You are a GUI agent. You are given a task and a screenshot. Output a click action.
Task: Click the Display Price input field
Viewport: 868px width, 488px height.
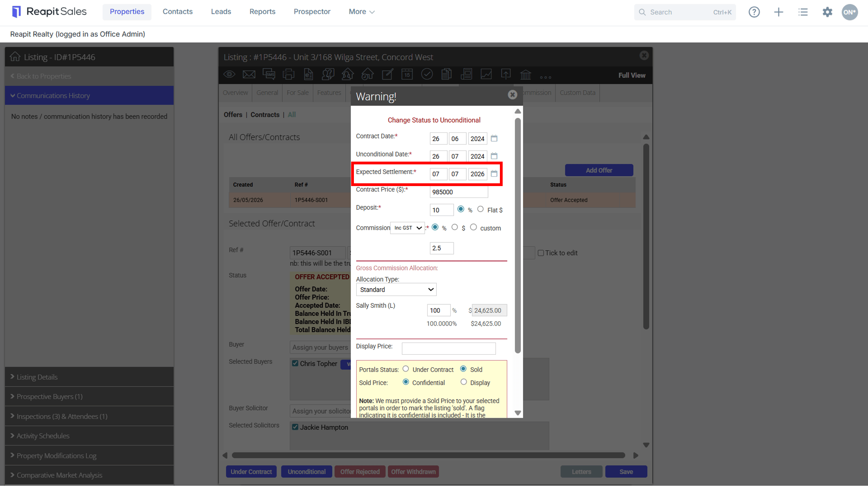[x=449, y=348]
